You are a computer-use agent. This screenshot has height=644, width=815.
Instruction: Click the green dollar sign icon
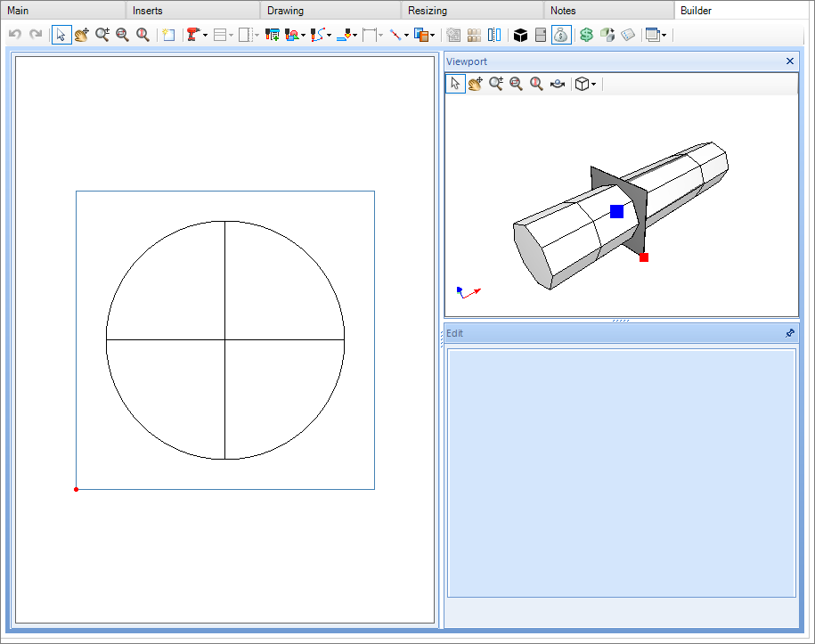[x=586, y=35]
